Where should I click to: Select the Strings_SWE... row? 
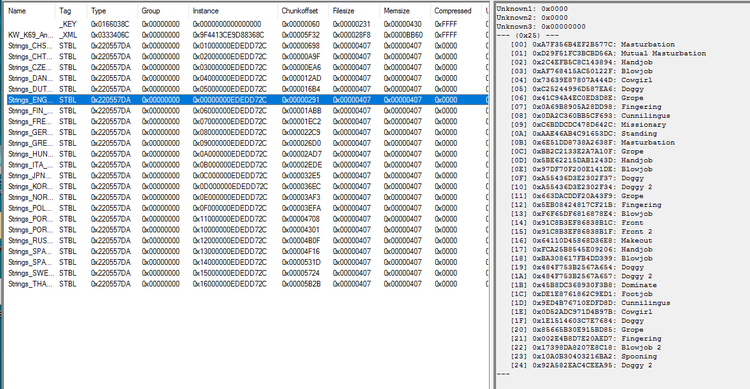pyautogui.click(x=247, y=273)
